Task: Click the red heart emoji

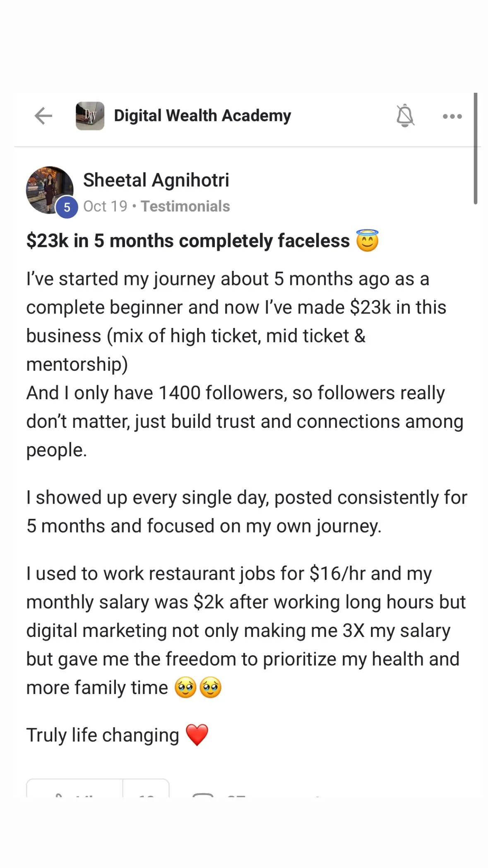Action: click(197, 735)
